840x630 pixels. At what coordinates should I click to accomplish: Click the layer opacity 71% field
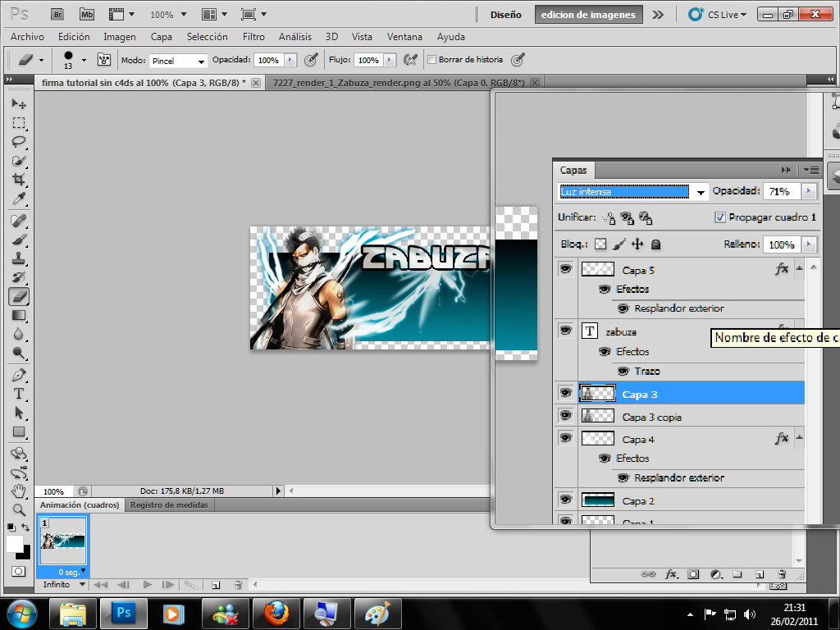782,191
